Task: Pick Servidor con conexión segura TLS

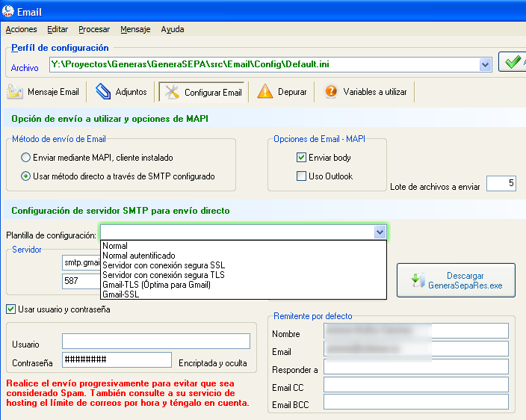Action: [x=244, y=275]
